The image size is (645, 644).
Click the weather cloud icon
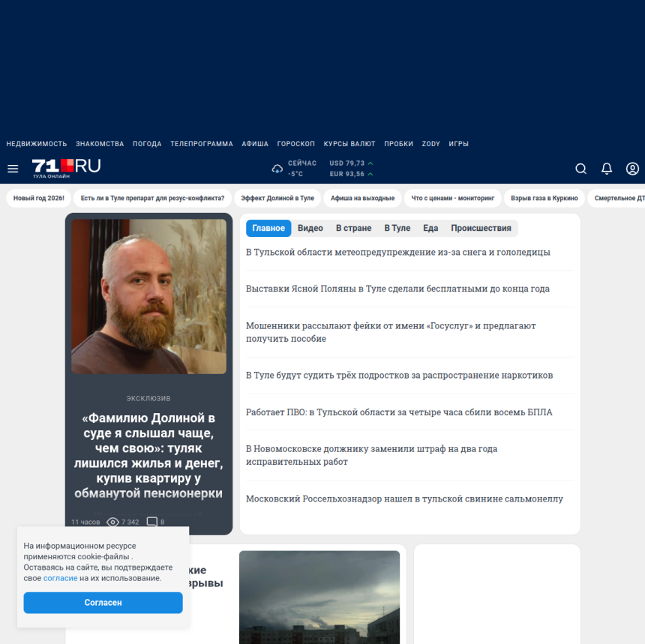click(x=277, y=169)
